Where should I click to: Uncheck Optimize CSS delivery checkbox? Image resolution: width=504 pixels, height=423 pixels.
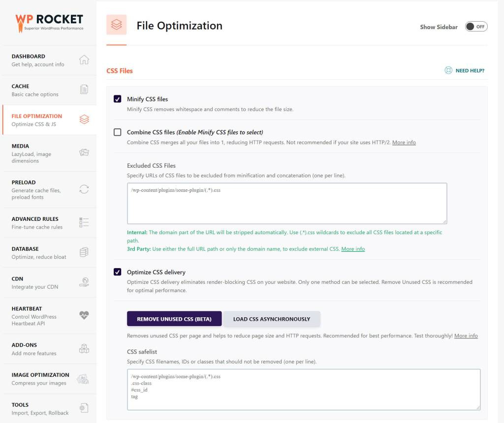pyautogui.click(x=117, y=272)
